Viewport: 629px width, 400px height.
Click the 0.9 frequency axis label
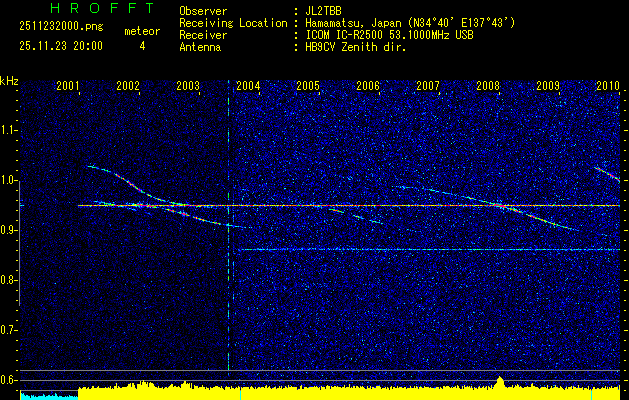9,230
